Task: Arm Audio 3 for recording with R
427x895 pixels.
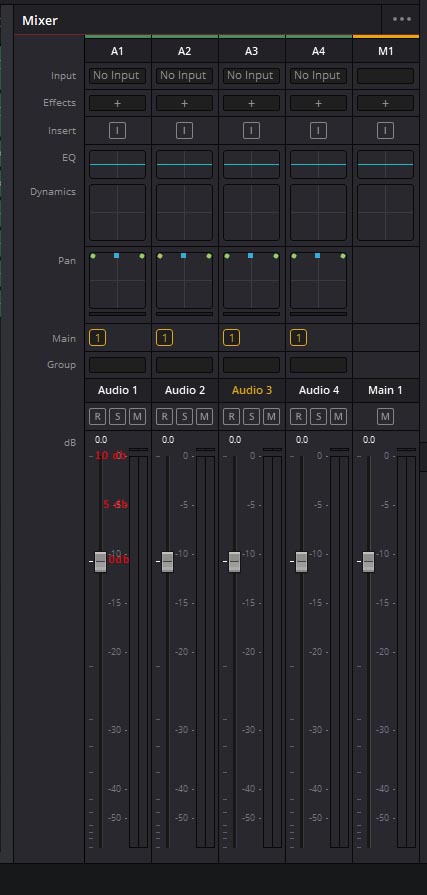Action: point(231,417)
